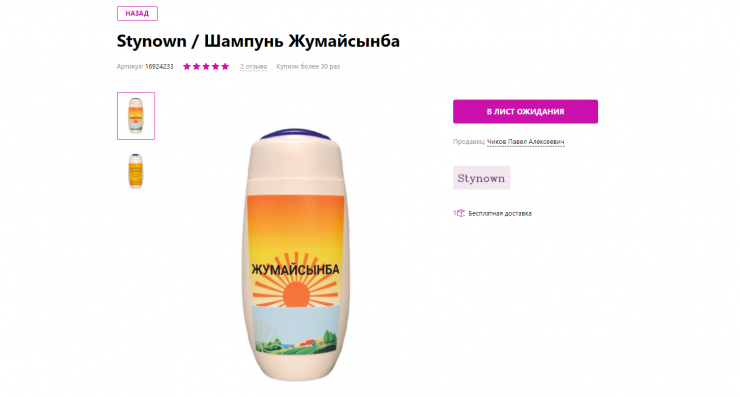The width and height of the screenshot is (740, 397).
Task: Select the fifth and last rating star
Action: point(225,67)
